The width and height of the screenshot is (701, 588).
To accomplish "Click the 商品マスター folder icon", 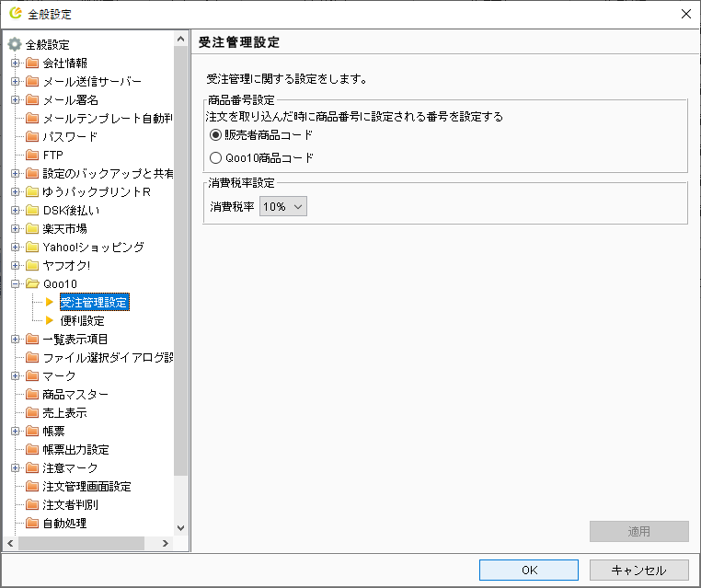I will pos(32,394).
